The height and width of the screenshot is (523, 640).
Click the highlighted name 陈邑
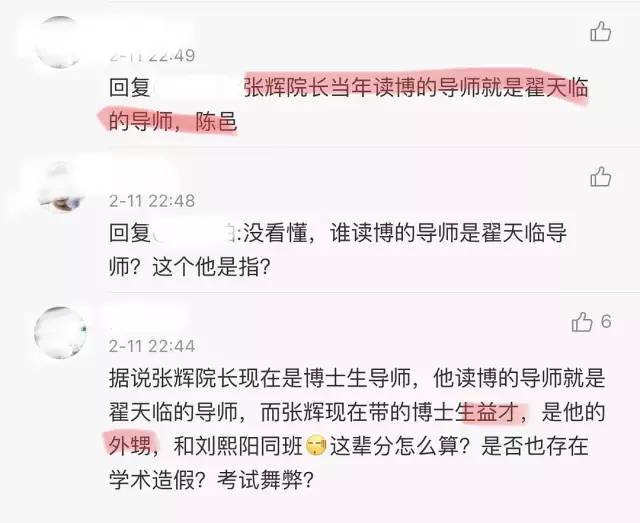(216, 122)
